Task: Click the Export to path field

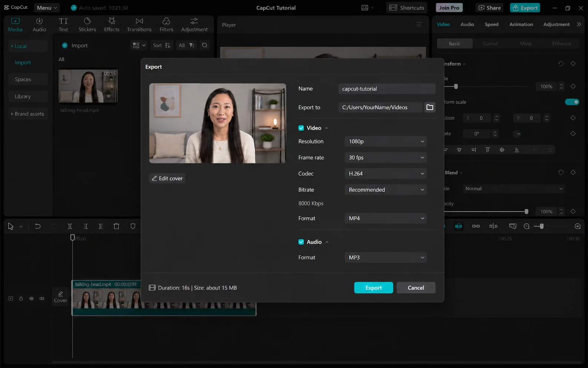Action: [x=380, y=107]
